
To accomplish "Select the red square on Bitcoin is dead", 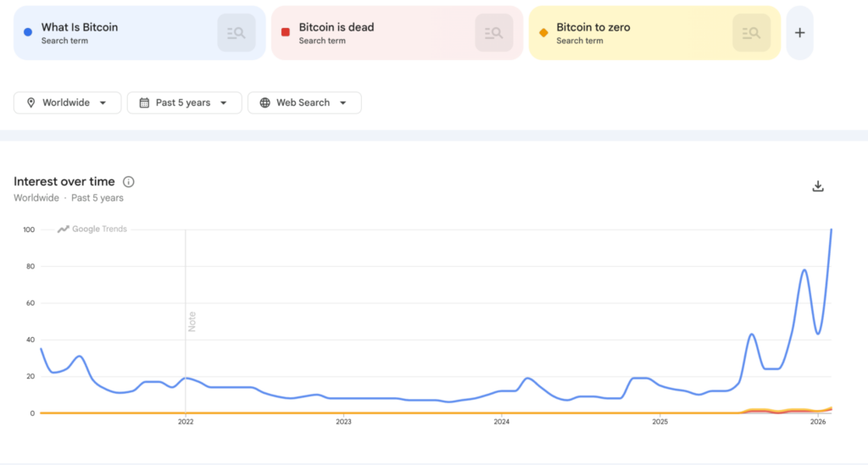I will 286,32.
